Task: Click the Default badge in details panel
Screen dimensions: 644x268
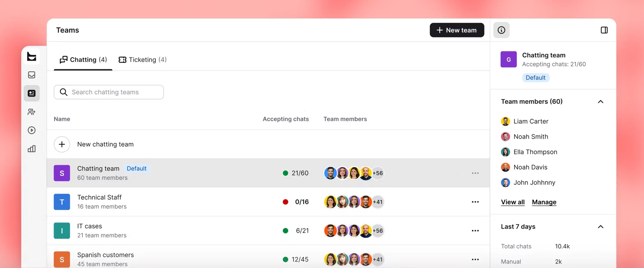Action: point(536,78)
